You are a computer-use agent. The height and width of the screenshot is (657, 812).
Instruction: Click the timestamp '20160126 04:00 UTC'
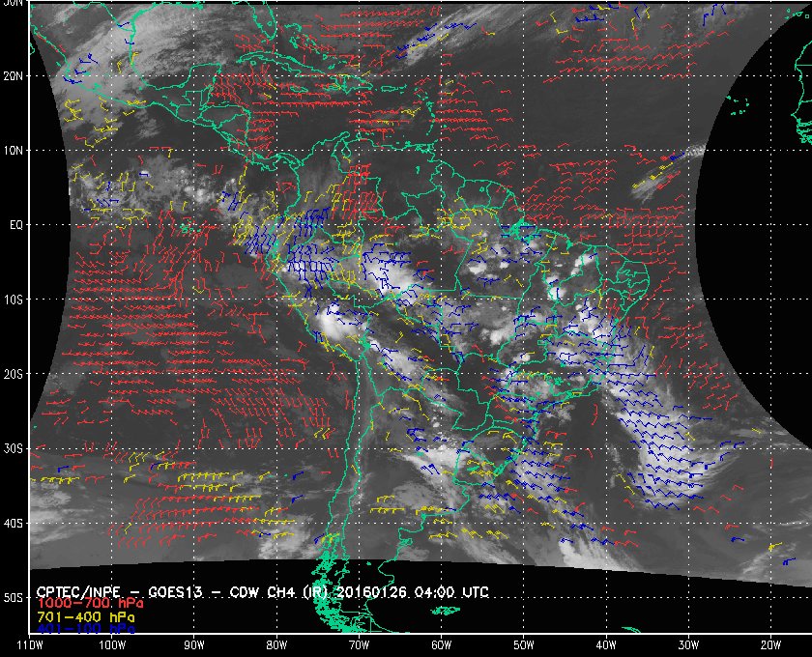pos(413,592)
